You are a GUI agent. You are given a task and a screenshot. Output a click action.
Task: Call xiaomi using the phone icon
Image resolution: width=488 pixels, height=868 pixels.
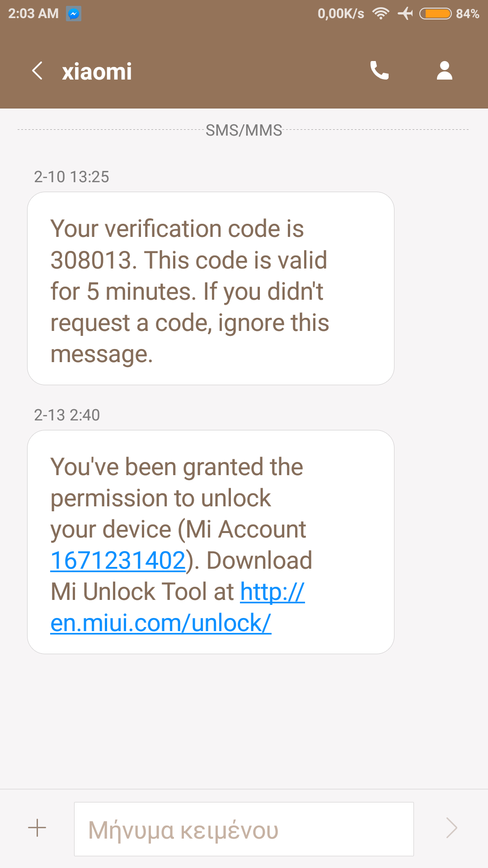click(x=379, y=71)
